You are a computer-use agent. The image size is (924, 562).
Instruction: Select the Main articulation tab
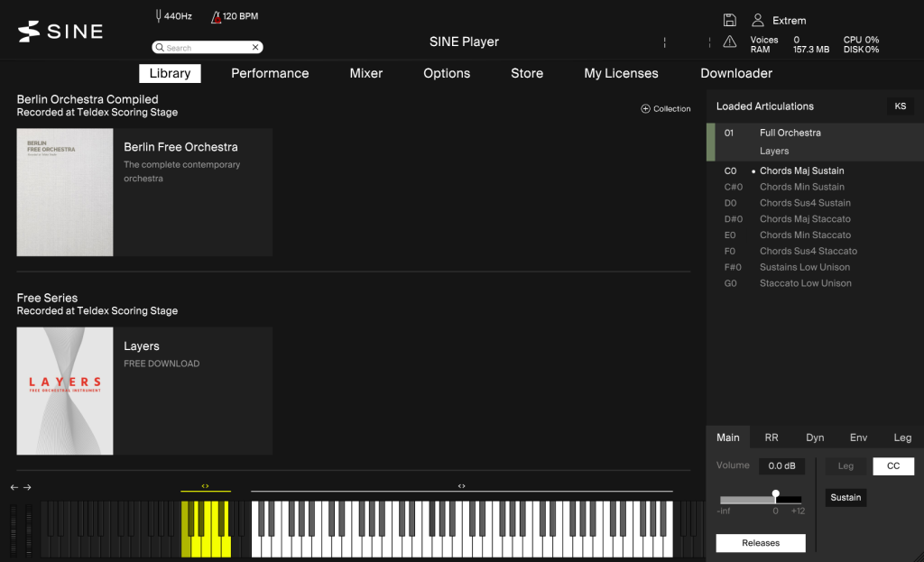(728, 438)
